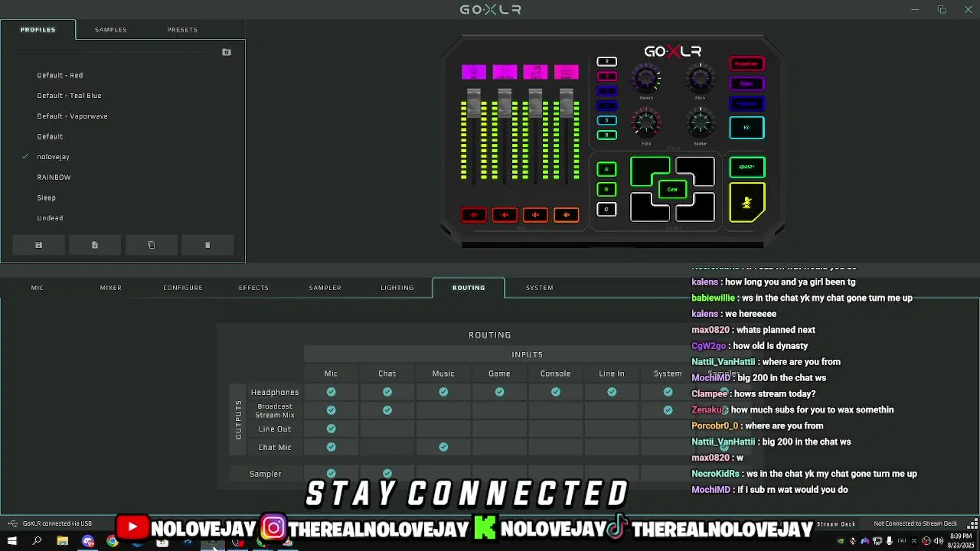This screenshot has width=980, height=551.
Task: Click the green bleep button
Action: point(746,167)
